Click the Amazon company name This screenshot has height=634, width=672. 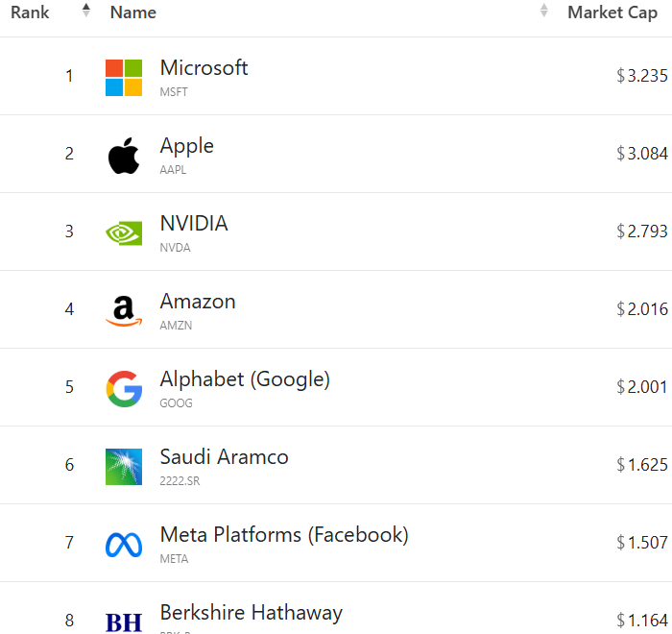(198, 302)
